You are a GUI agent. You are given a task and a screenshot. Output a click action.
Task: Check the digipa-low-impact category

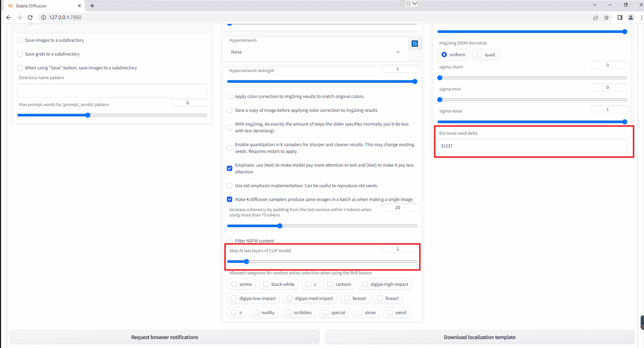[254, 298]
